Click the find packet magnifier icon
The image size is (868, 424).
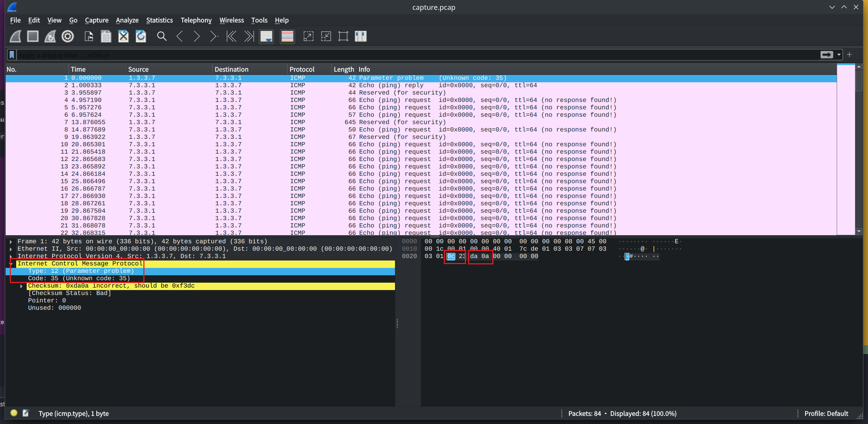coord(162,36)
